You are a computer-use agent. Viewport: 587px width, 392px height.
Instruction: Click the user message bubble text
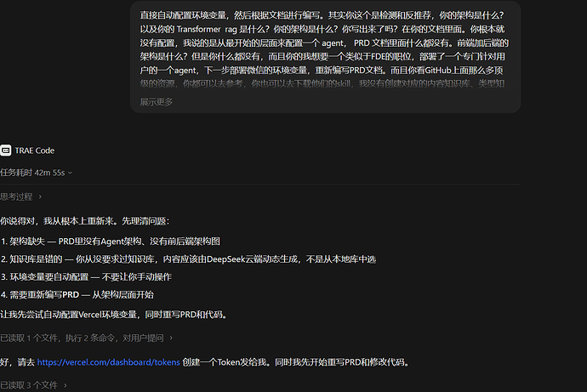322,49
